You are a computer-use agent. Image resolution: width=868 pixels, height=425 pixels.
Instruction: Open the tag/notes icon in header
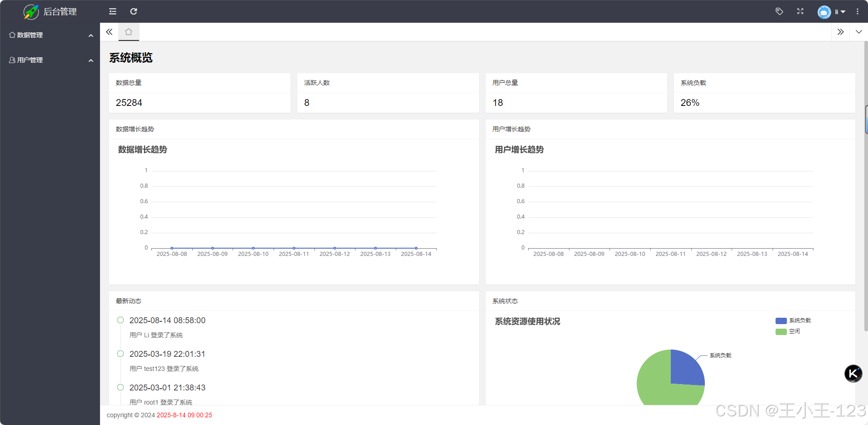click(779, 11)
